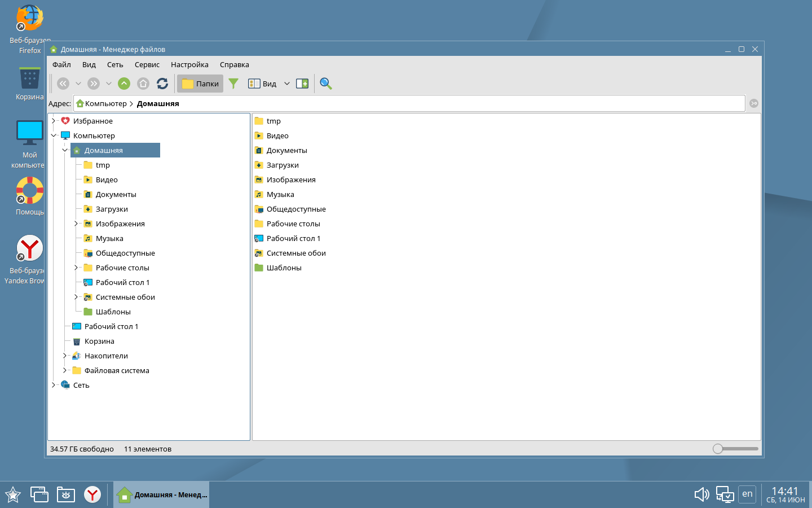
Task: Go forward using the toolbar Forward arrow
Action: (x=94, y=84)
